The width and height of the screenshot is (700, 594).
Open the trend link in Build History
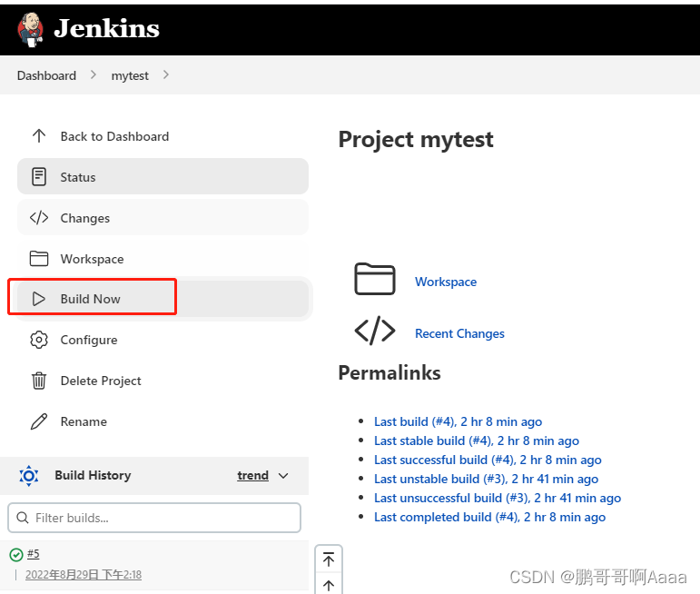coord(252,476)
